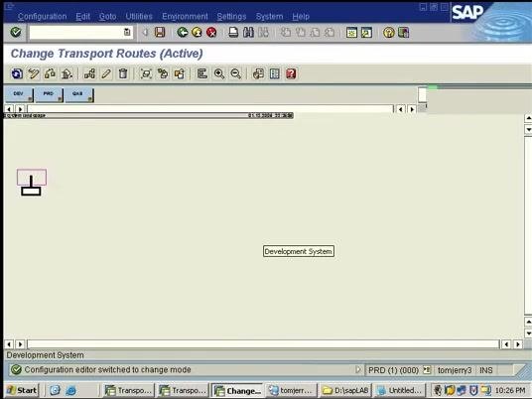Click the red Help icon in application toolbar
532x399 pixels.
291,73
